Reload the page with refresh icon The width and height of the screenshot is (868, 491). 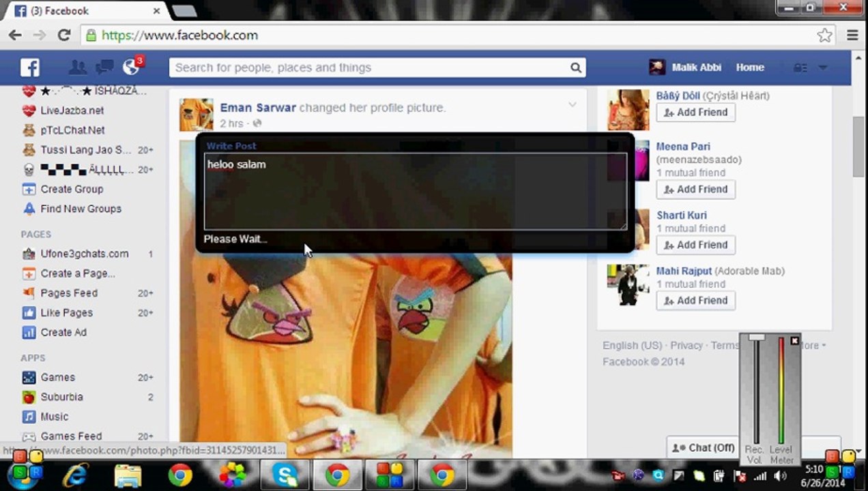[x=64, y=35]
